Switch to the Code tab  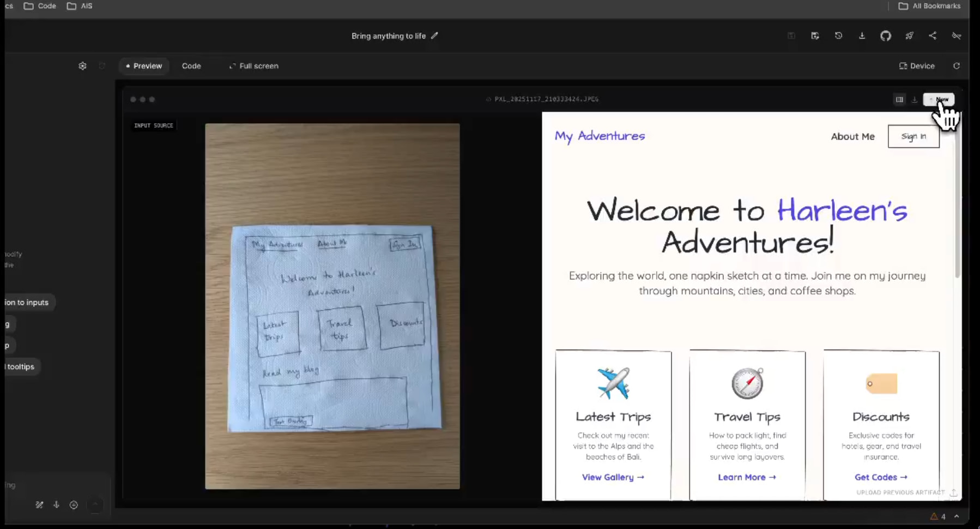point(191,66)
